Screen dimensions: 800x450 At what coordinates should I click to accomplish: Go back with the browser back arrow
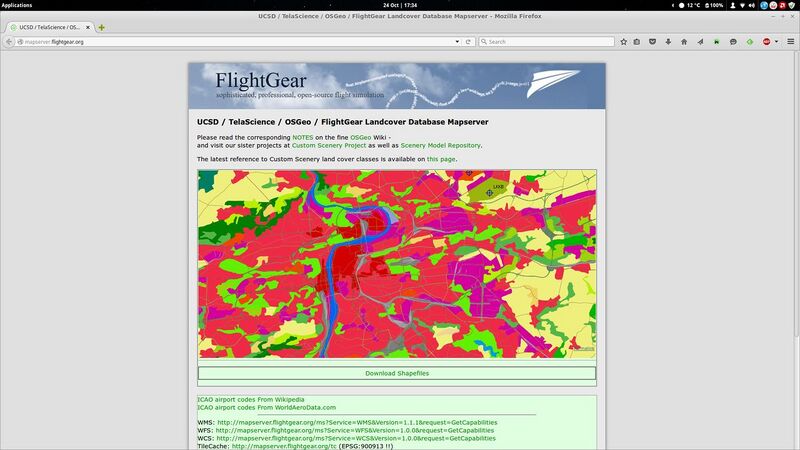click(x=9, y=42)
